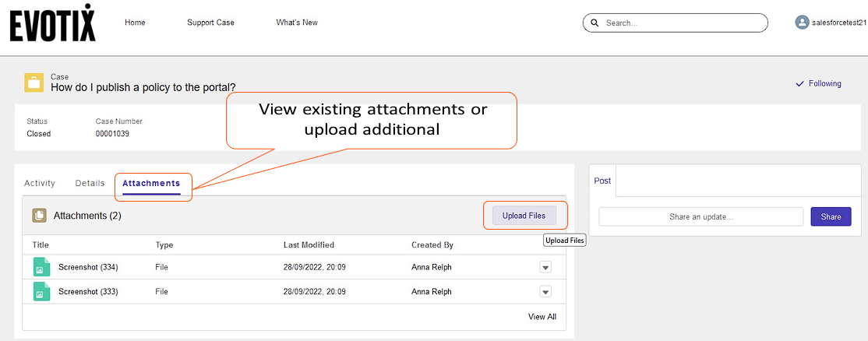This screenshot has height=341, width=868.
Task: Open the Home menu item
Action: click(135, 23)
